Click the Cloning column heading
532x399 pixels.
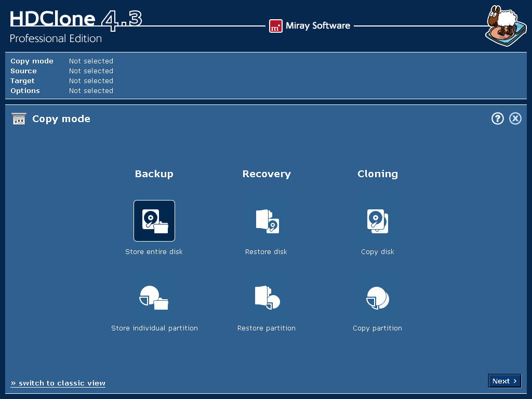[x=378, y=174]
